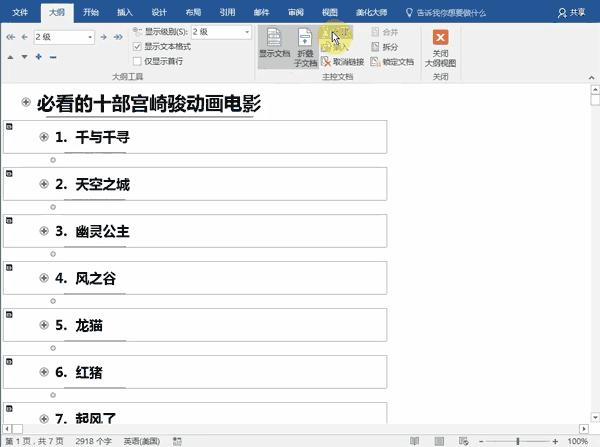The width and height of the screenshot is (600, 447).
Task: Subdocument icon beside 4. 风之谷
Action: pos(9,268)
